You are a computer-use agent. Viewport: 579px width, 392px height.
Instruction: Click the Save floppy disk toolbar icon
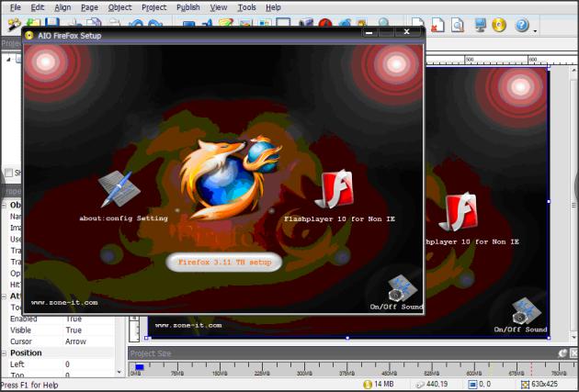[x=52, y=23]
